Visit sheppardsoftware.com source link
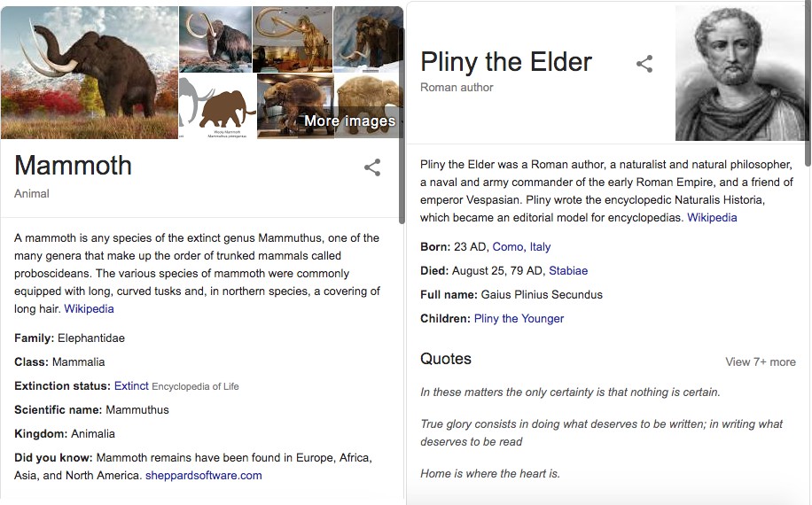This screenshot has width=812, height=505. (x=204, y=476)
